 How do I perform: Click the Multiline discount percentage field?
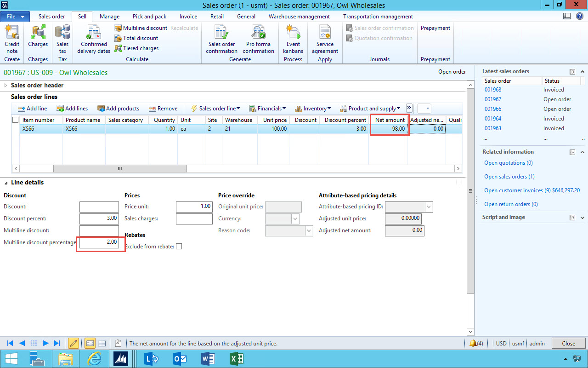99,242
